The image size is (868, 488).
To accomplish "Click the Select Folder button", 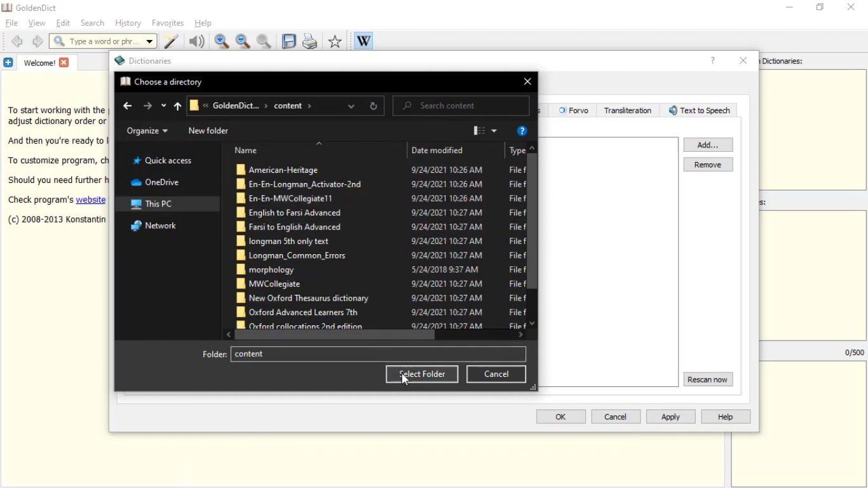I will coord(422,374).
